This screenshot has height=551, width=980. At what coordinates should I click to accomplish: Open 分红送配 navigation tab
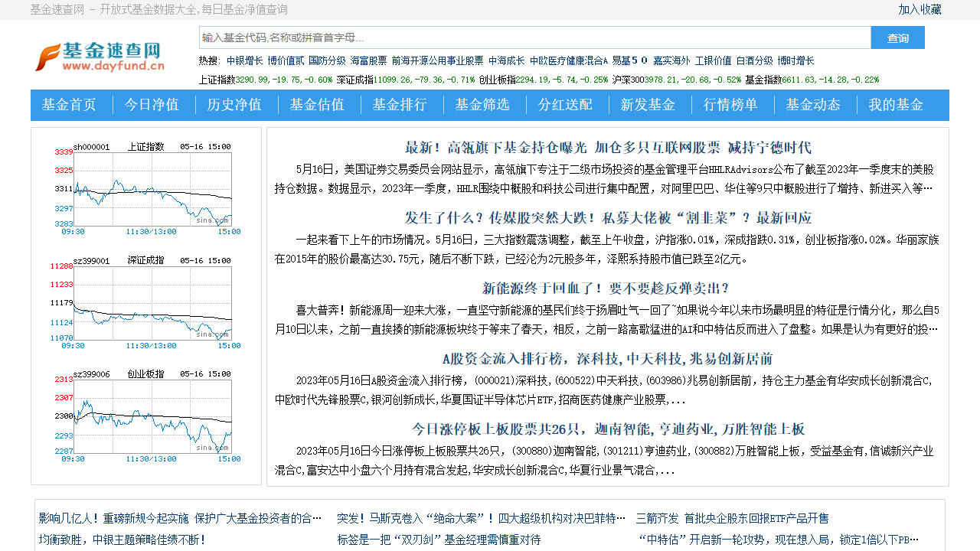[x=565, y=105]
